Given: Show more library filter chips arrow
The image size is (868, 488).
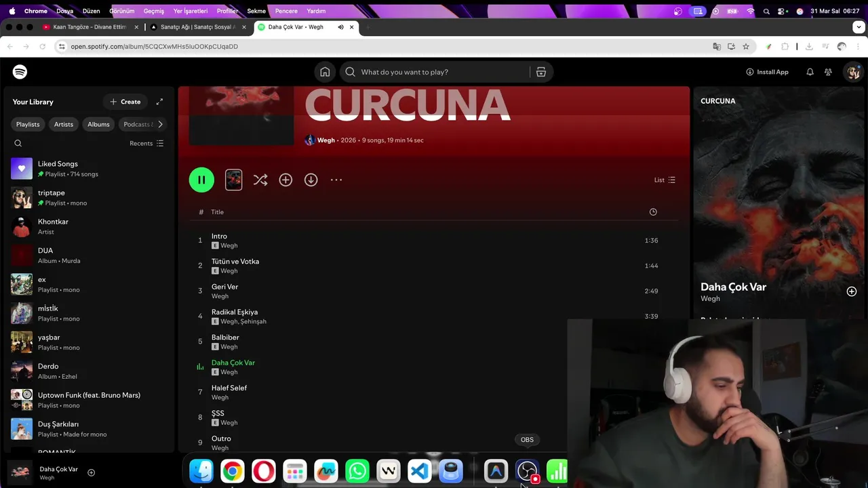Looking at the screenshot, I should (160, 124).
